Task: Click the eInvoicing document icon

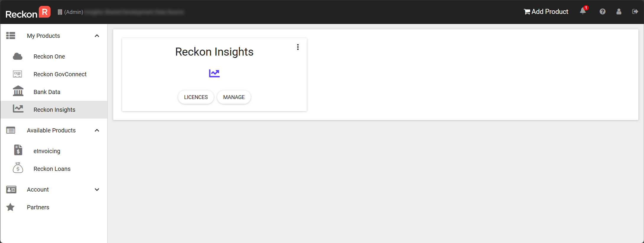Action: (x=18, y=150)
